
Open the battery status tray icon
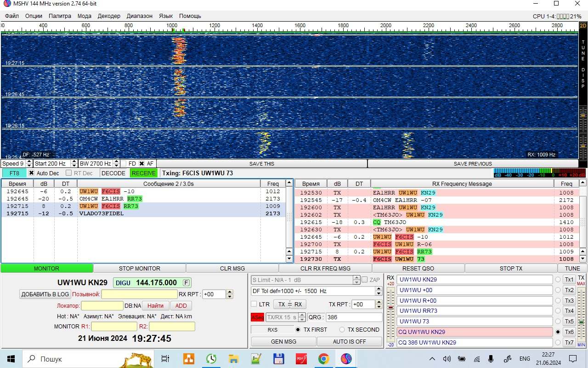(x=462, y=359)
